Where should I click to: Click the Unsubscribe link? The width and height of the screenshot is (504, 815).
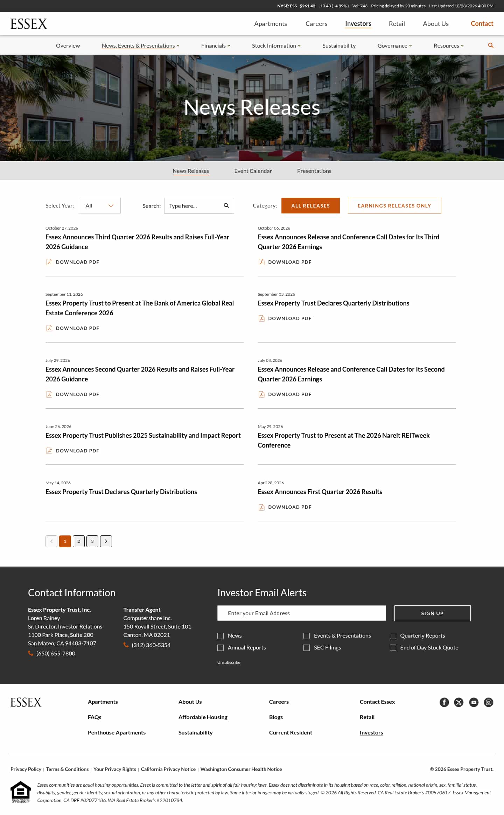coord(229,662)
